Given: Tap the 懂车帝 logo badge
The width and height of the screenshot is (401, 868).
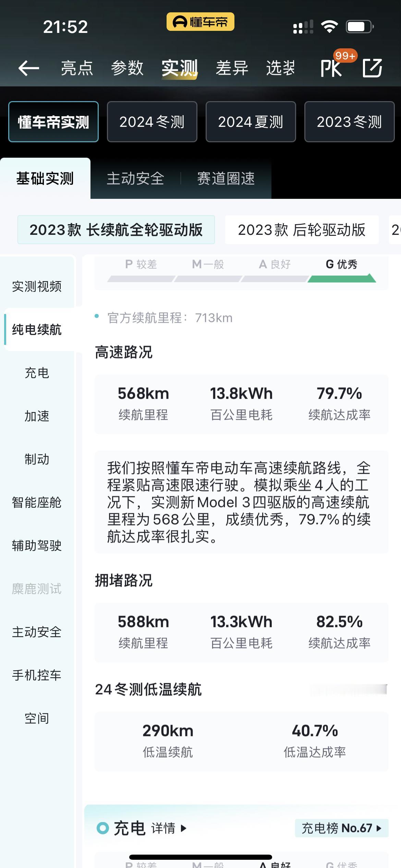Looking at the screenshot, I should coord(200,22).
